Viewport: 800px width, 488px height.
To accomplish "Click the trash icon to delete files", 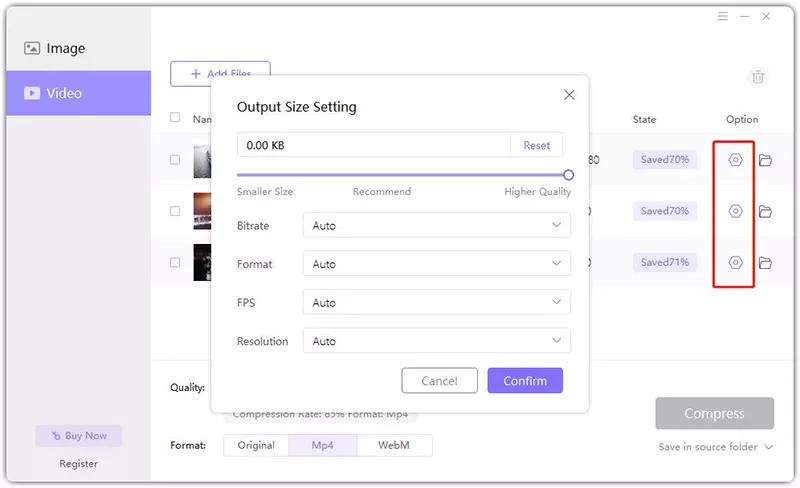I will (758, 77).
